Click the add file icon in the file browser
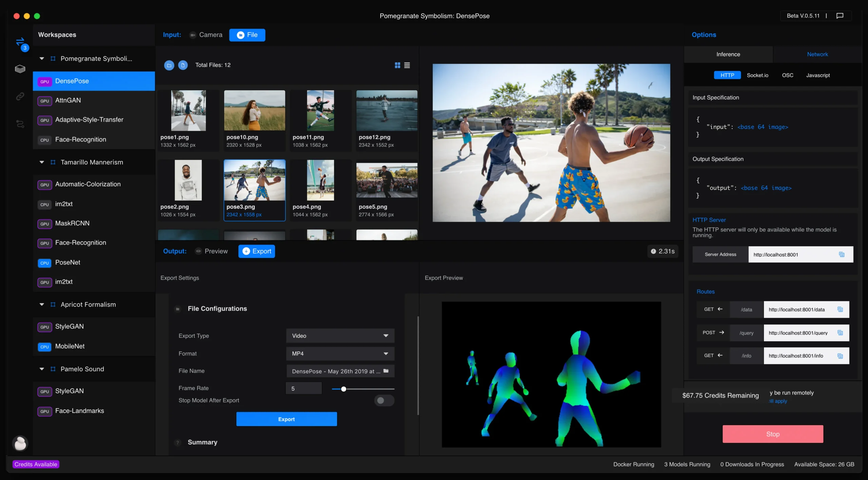The height and width of the screenshot is (480, 868). coord(183,65)
